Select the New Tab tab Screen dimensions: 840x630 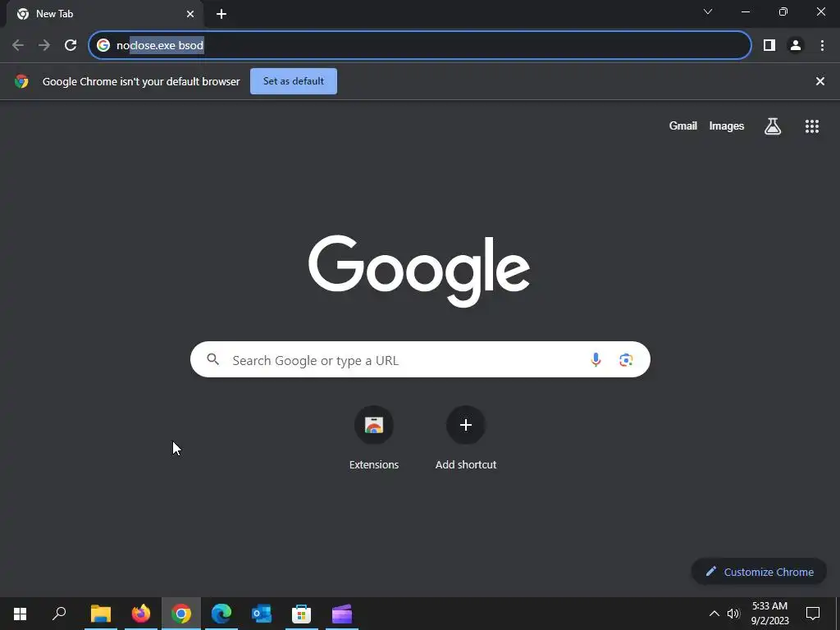(104, 14)
